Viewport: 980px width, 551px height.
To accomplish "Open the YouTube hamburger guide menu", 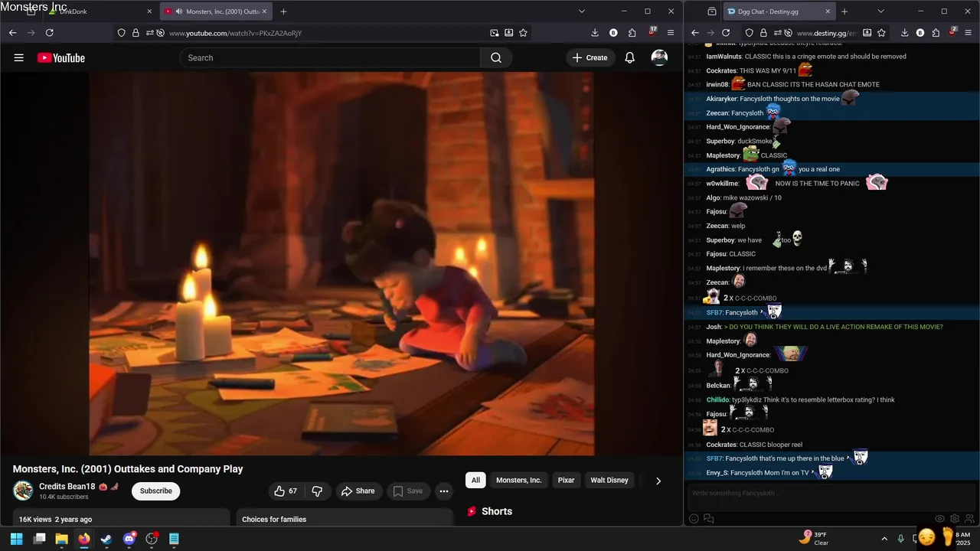I will pos(19,57).
